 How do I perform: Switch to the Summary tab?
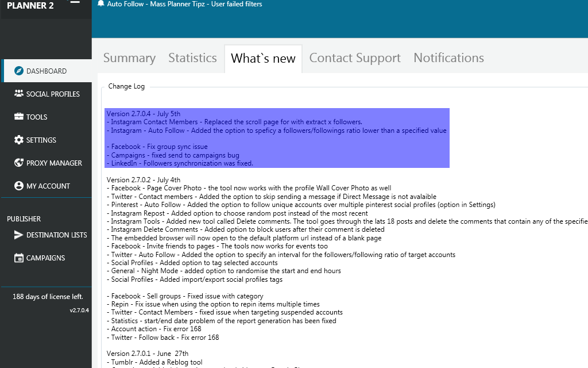[129, 58]
